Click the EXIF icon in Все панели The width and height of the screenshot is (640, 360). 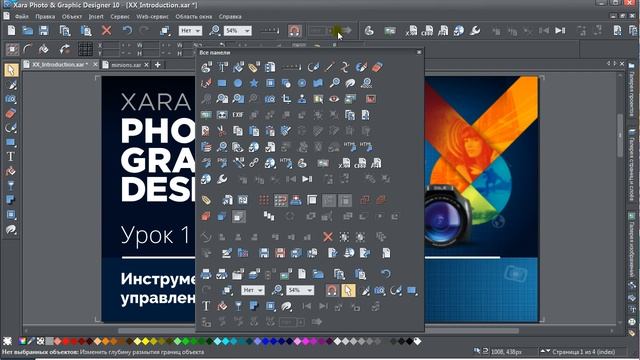238,115
